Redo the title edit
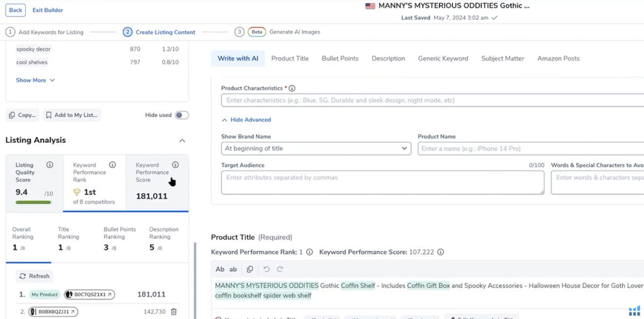The width and height of the screenshot is (644, 319). pos(280,269)
